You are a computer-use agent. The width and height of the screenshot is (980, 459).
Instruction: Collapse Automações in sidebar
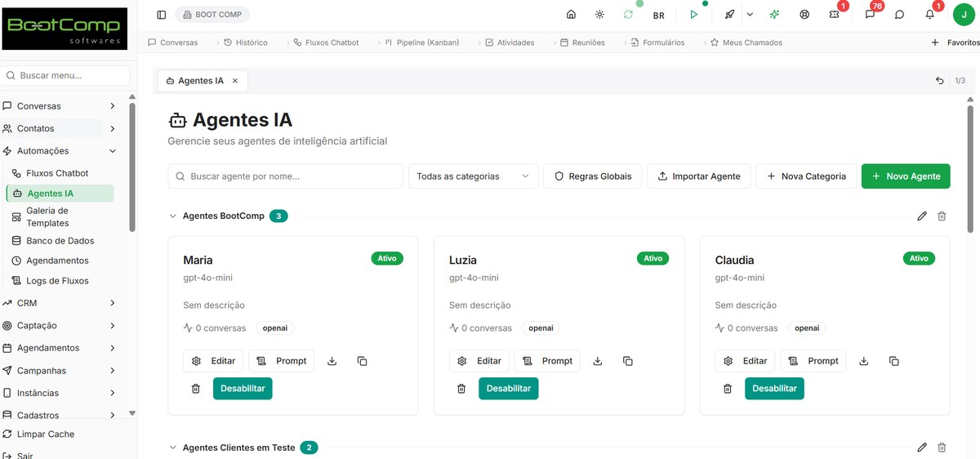[59, 151]
